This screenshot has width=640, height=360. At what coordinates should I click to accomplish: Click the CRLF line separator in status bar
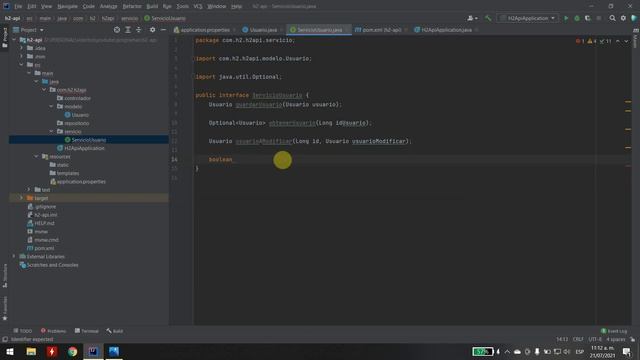coord(578,339)
